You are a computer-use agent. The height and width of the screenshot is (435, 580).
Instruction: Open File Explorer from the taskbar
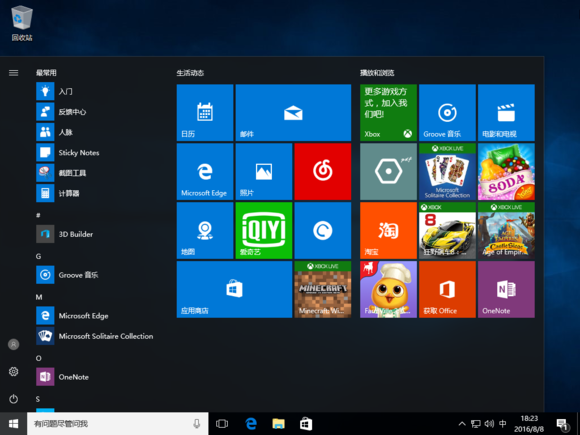click(x=279, y=424)
